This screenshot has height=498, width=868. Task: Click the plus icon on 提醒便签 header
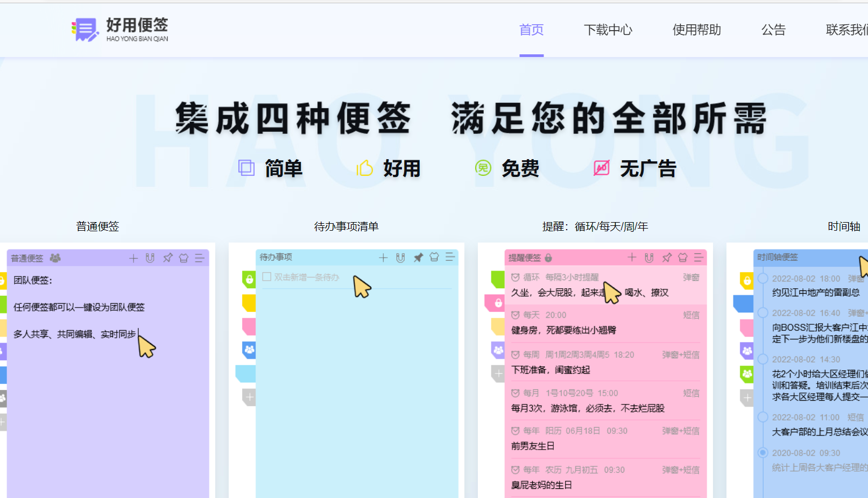(632, 258)
